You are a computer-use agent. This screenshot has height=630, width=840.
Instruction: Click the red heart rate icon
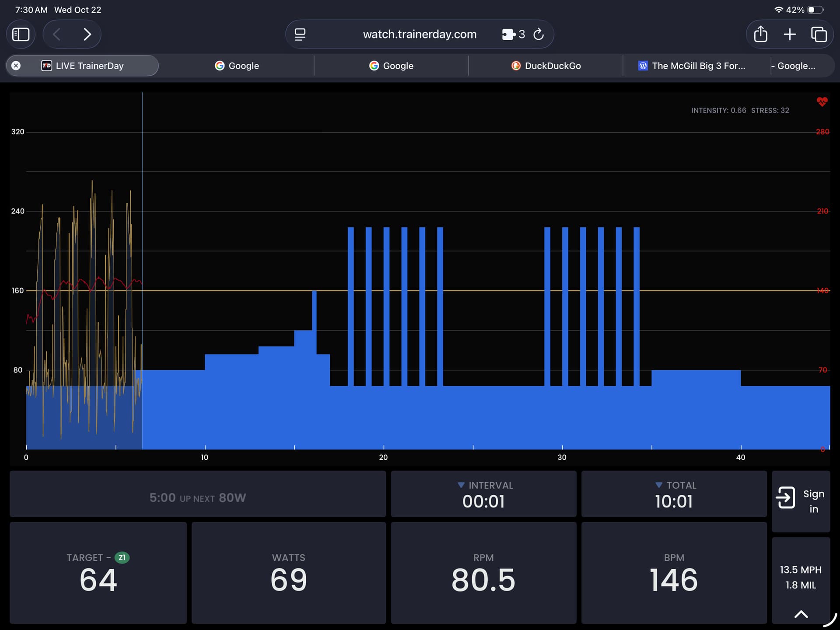point(822,102)
